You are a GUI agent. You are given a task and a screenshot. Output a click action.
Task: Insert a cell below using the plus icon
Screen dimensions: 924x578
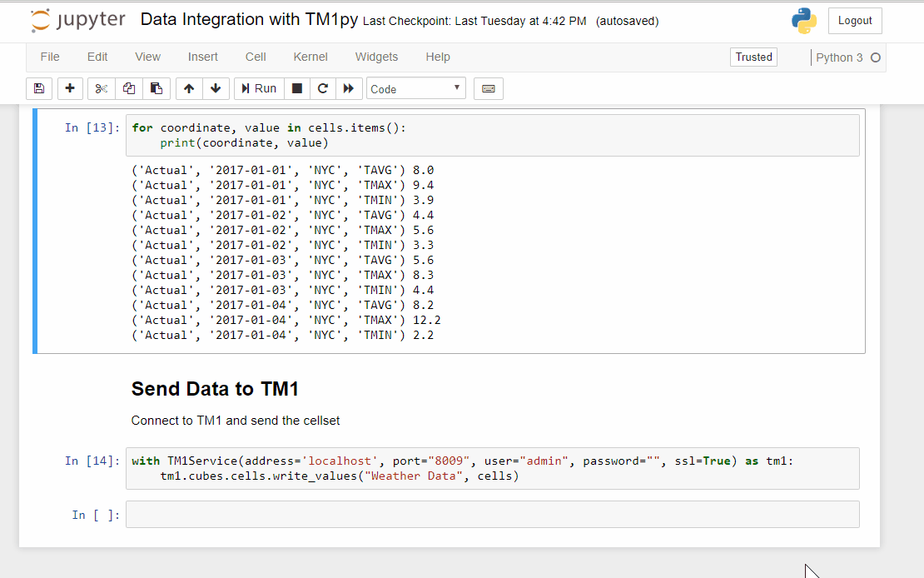[69, 88]
